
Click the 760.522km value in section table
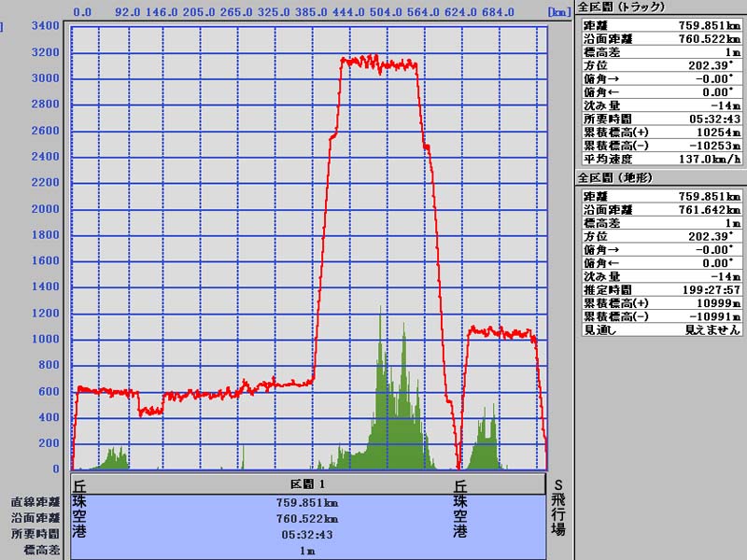(308, 518)
